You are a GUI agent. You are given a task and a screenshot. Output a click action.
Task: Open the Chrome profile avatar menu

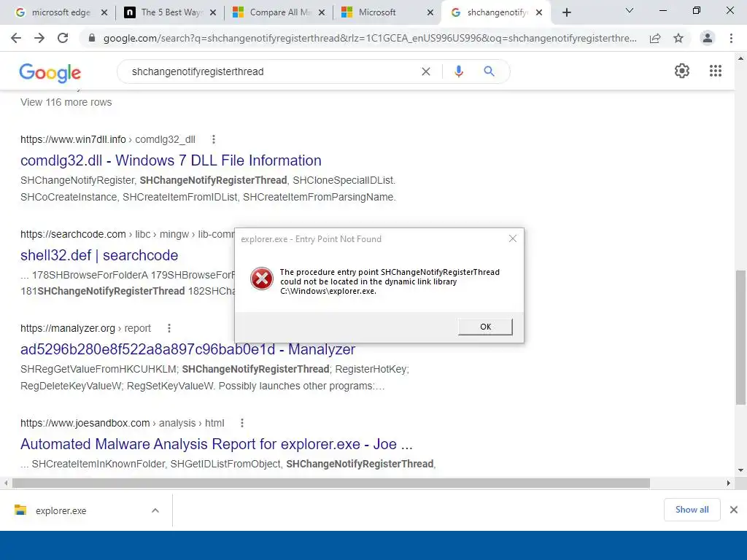708,38
